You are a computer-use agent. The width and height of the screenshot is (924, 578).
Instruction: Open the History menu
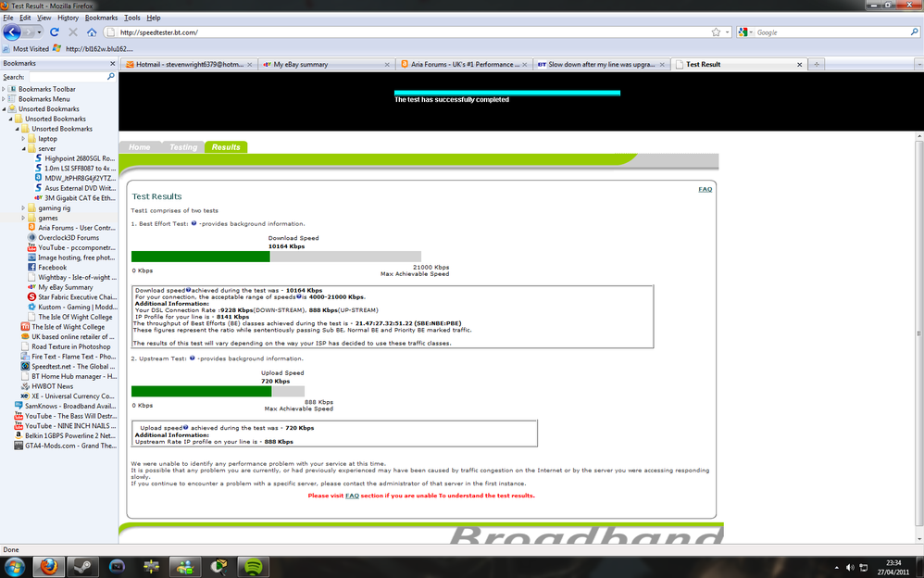tap(68, 18)
